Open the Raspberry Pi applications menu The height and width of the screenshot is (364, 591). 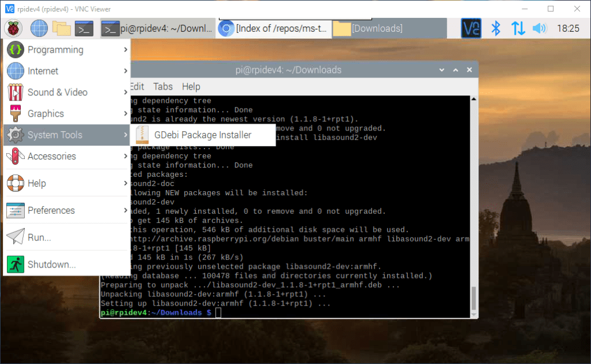13,28
